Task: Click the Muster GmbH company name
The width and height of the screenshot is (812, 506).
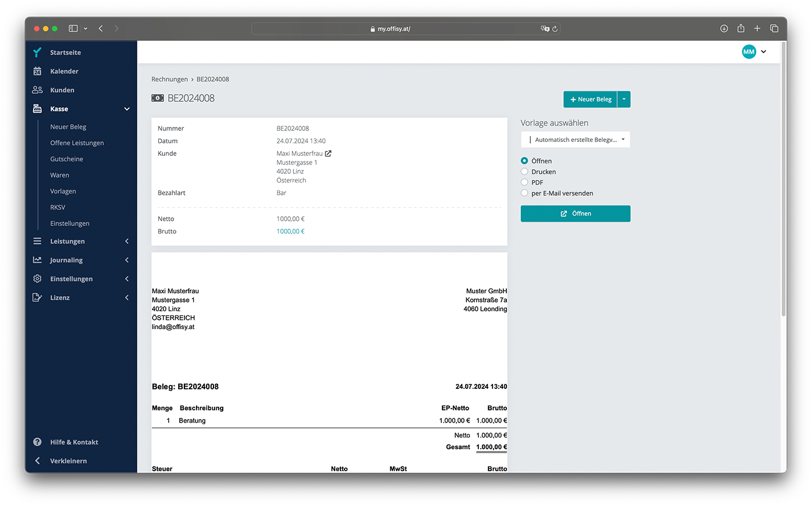Action: [x=487, y=291]
